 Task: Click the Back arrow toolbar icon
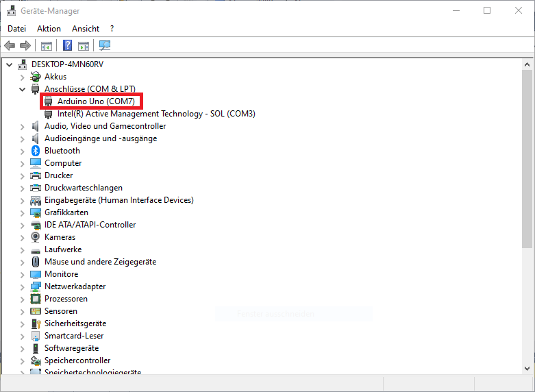coord(10,45)
